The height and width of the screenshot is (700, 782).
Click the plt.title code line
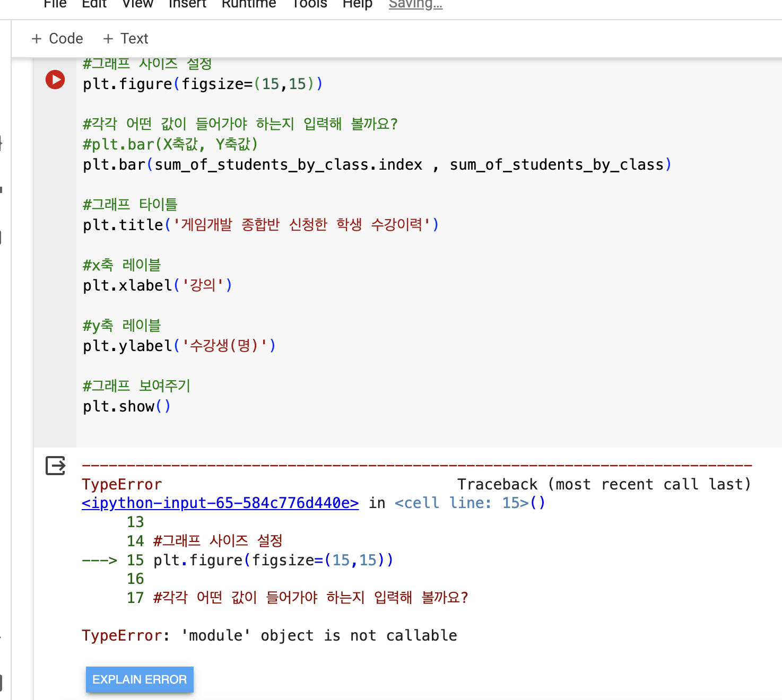tap(261, 225)
